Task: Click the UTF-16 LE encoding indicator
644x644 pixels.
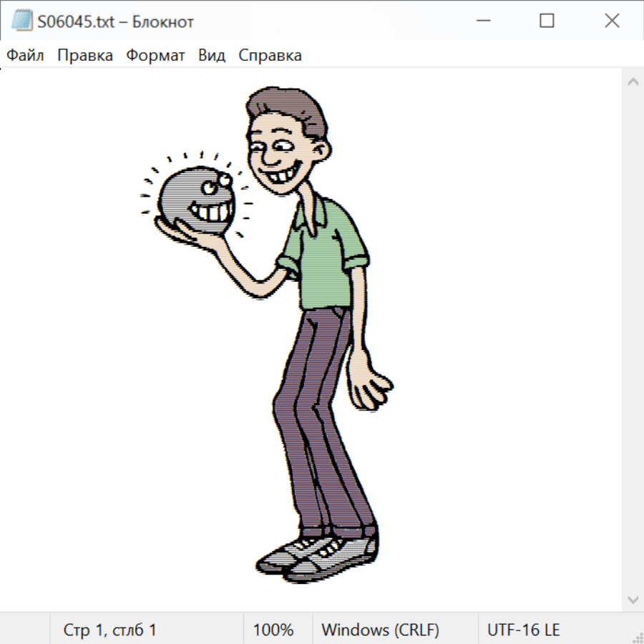Action: coord(523,630)
